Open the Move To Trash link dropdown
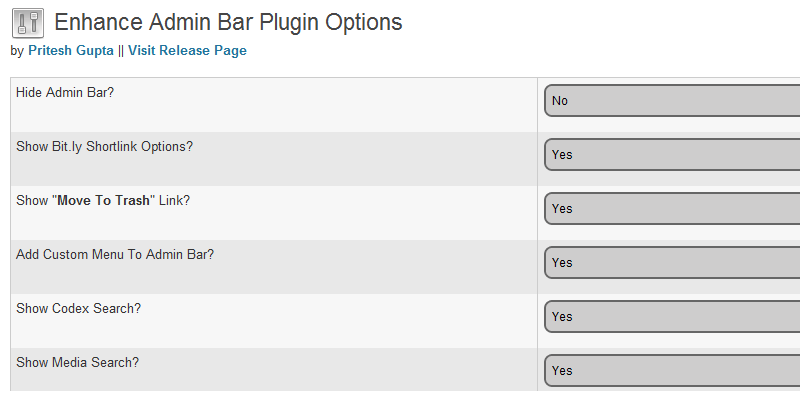 [672, 209]
